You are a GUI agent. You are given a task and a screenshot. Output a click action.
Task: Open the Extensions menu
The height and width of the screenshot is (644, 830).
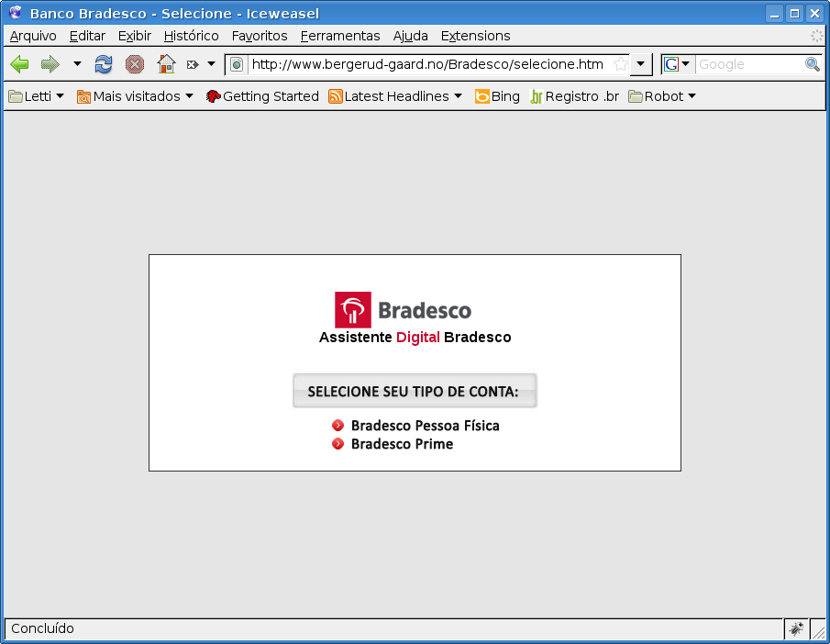coord(475,36)
